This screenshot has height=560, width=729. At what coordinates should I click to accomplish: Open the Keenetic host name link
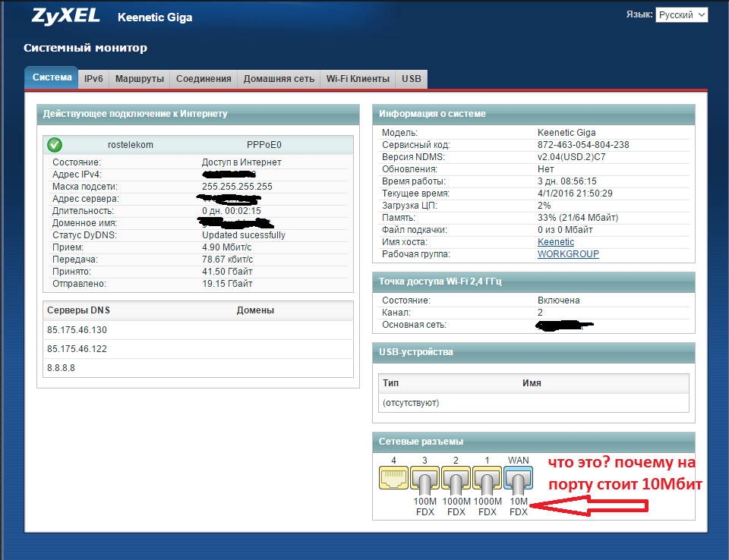(x=556, y=242)
